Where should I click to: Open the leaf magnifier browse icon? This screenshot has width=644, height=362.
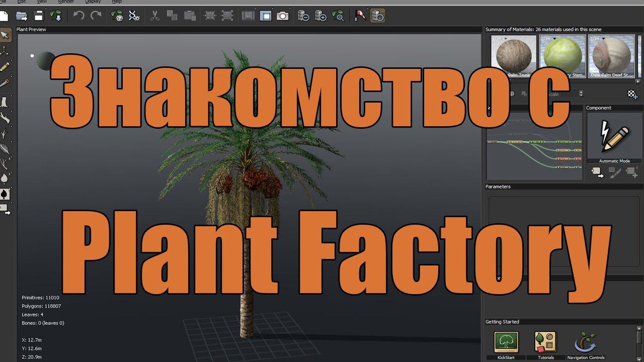pyautogui.click(x=338, y=16)
